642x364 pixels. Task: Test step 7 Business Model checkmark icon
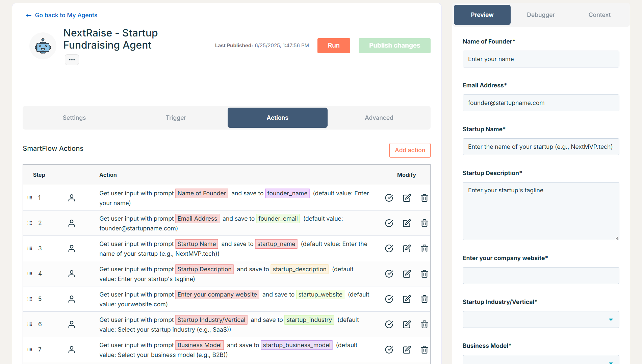389,350
